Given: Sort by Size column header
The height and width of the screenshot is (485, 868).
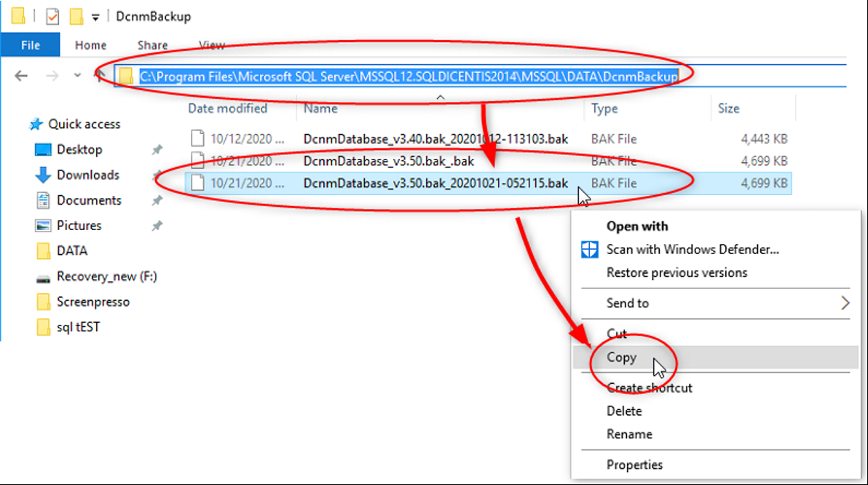Looking at the screenshot, I should (728, 109).
